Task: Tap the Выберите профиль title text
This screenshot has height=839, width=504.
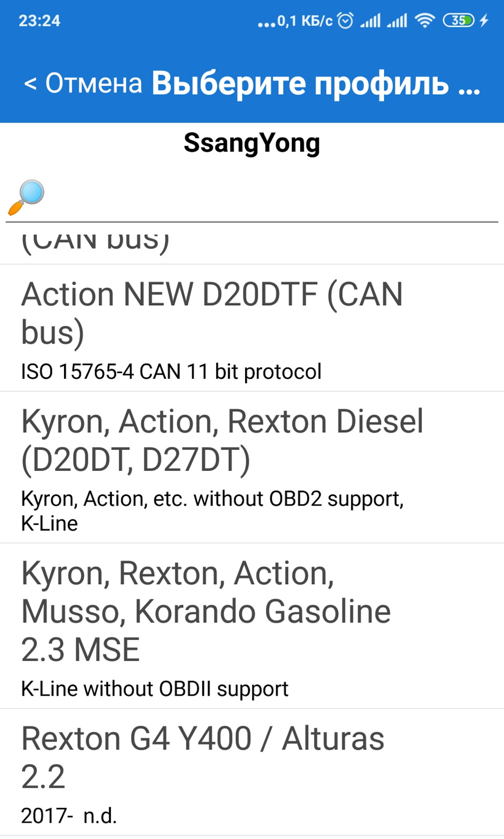Action: pyautogui.click(x=316, y=83)
